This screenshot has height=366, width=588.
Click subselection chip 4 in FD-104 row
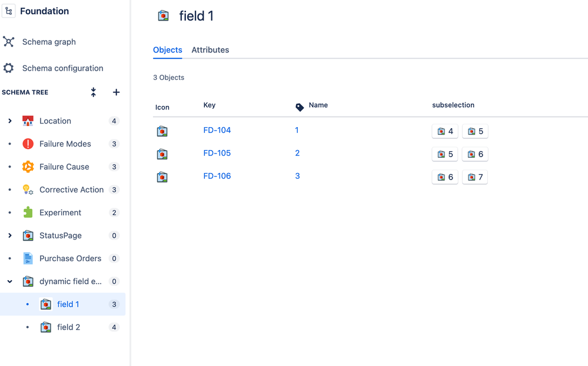pos(445,131)
